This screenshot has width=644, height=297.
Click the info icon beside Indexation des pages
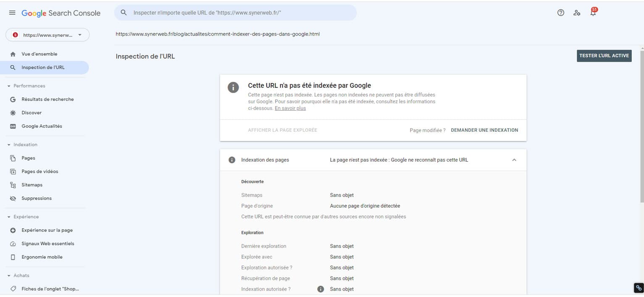(x=231, y=160)
